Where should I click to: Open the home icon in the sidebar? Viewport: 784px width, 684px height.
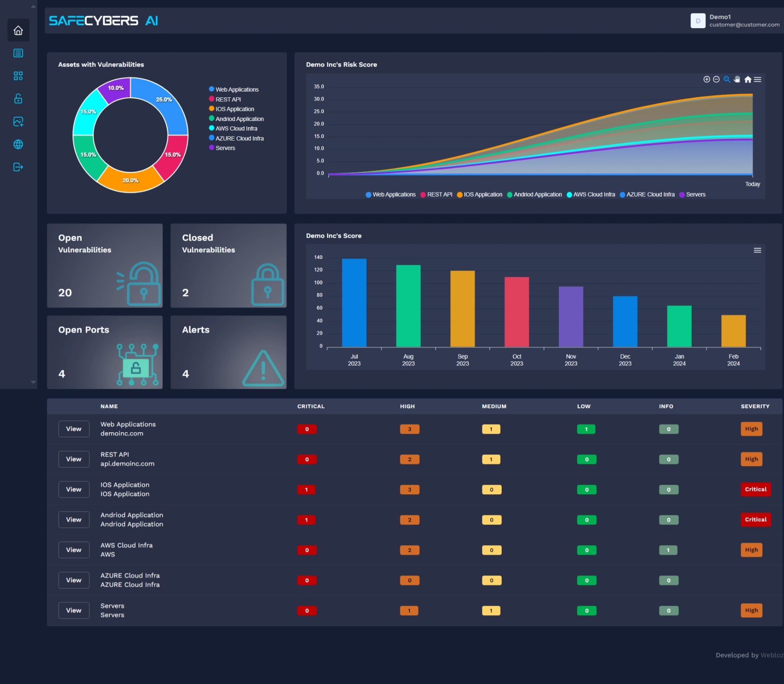(x=18, y=30)
